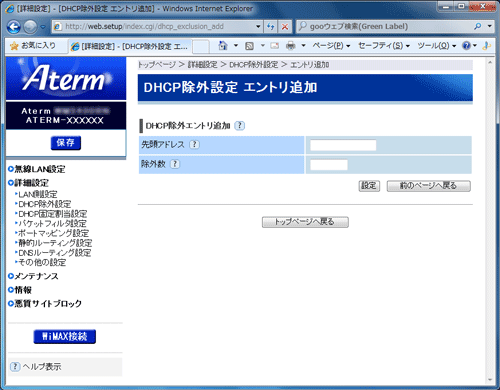Select the DHCP除外設定 browser tab
The height and width of the screenshot is (390, 500).
pos(130,47)
